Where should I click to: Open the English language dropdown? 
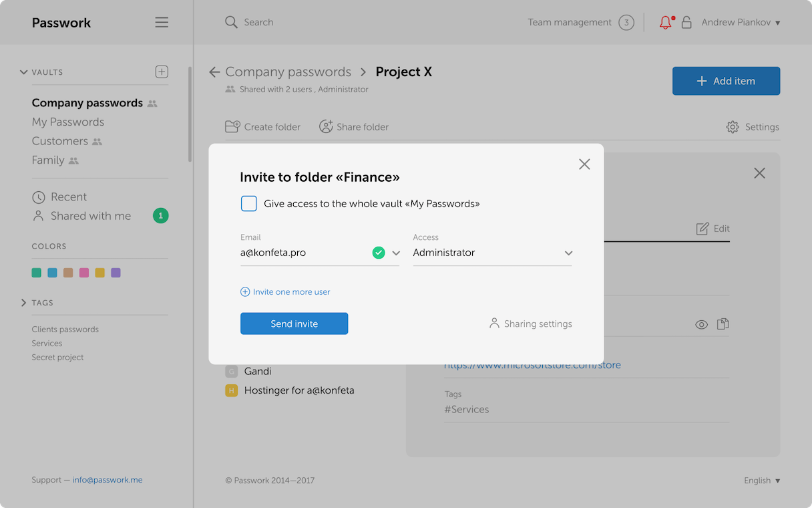pyautogui.click(x=762, y=481)
